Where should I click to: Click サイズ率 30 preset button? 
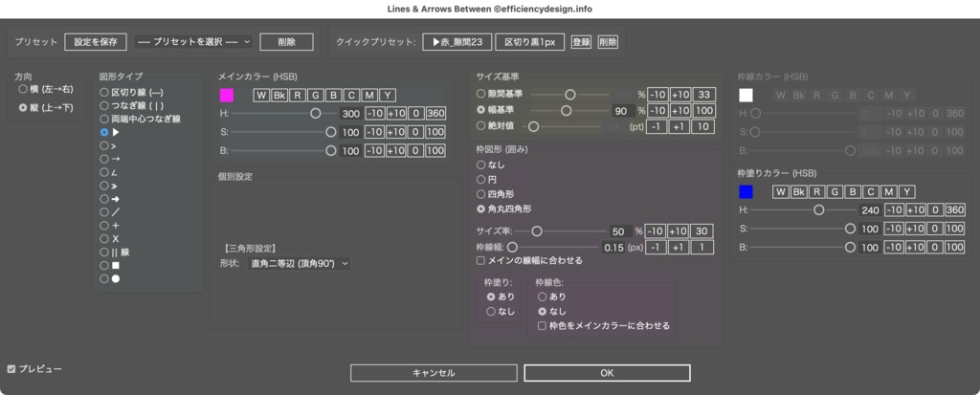702,231
